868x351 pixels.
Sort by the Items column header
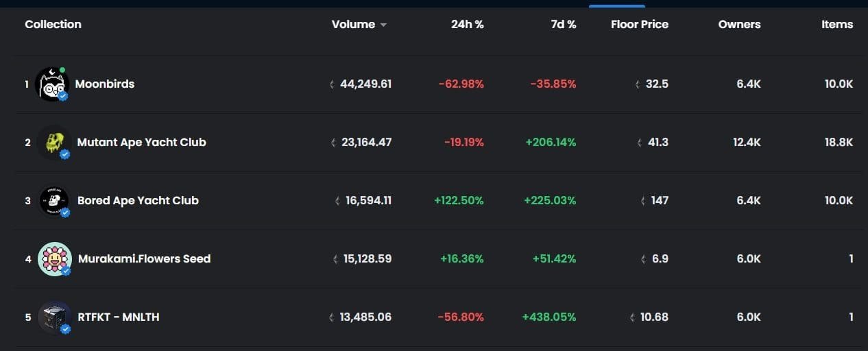click(836, 25)
